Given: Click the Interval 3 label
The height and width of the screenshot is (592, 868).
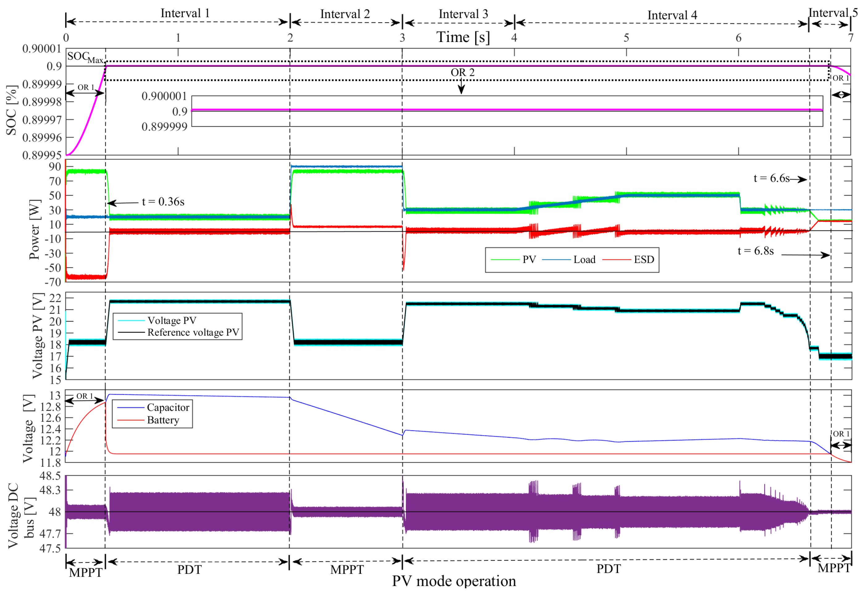Looking at the screenshot, I should 463,14.
